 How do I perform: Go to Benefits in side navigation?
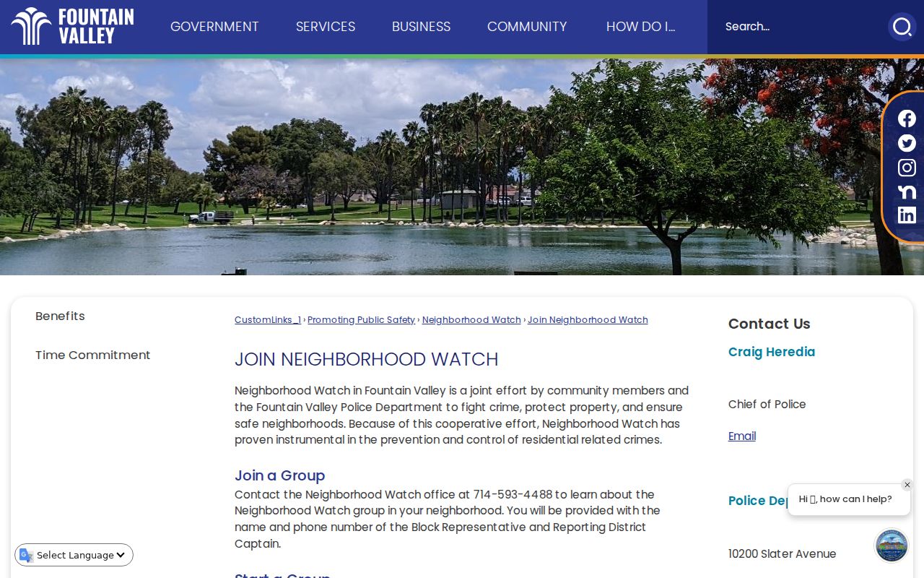pyautogui.click(x=60, y=316)
